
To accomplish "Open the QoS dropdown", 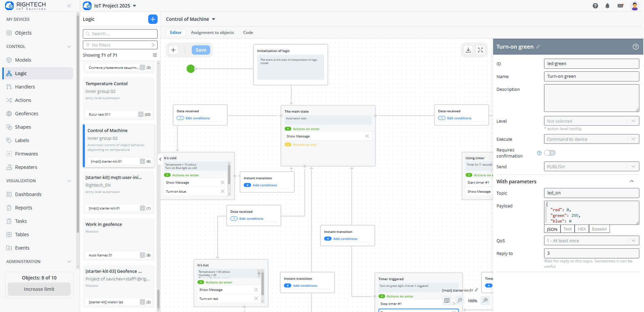I will (x=591, y=241).
